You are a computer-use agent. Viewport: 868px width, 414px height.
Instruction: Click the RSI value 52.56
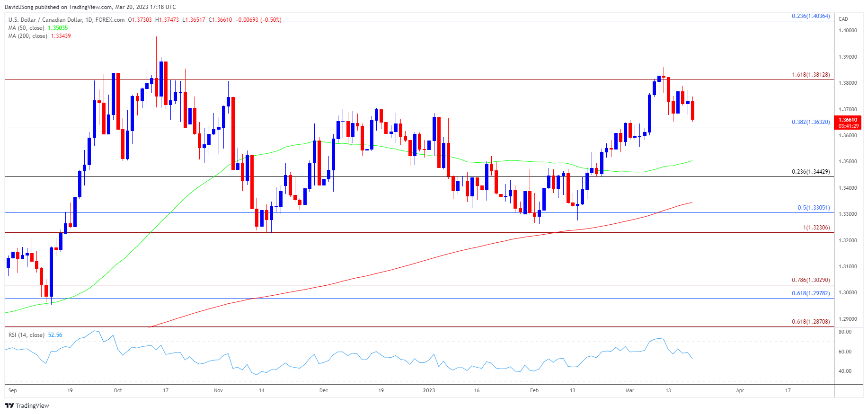(55, 335)
